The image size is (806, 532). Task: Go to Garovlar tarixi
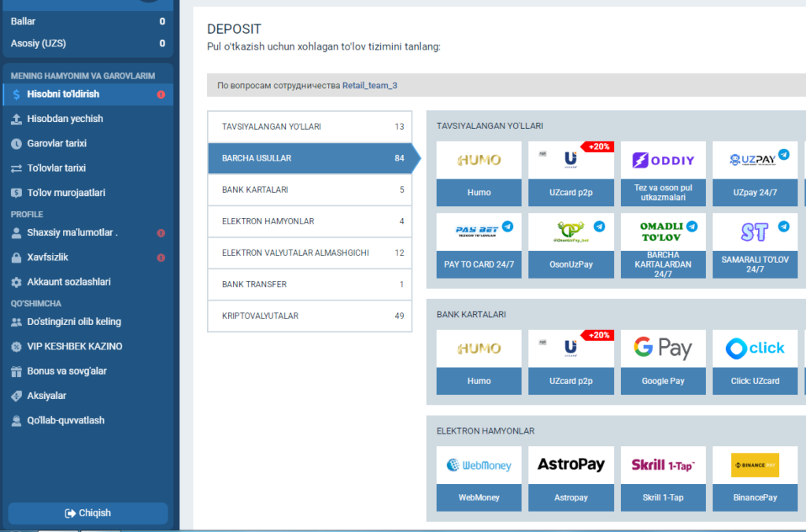(57, 143)
